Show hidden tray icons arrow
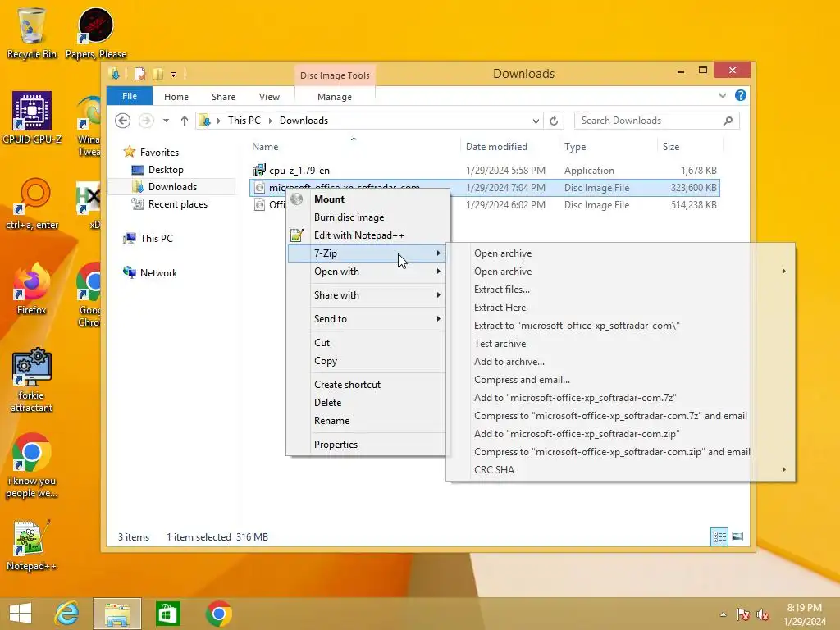840x630 pixels. [x=724, y=614]
